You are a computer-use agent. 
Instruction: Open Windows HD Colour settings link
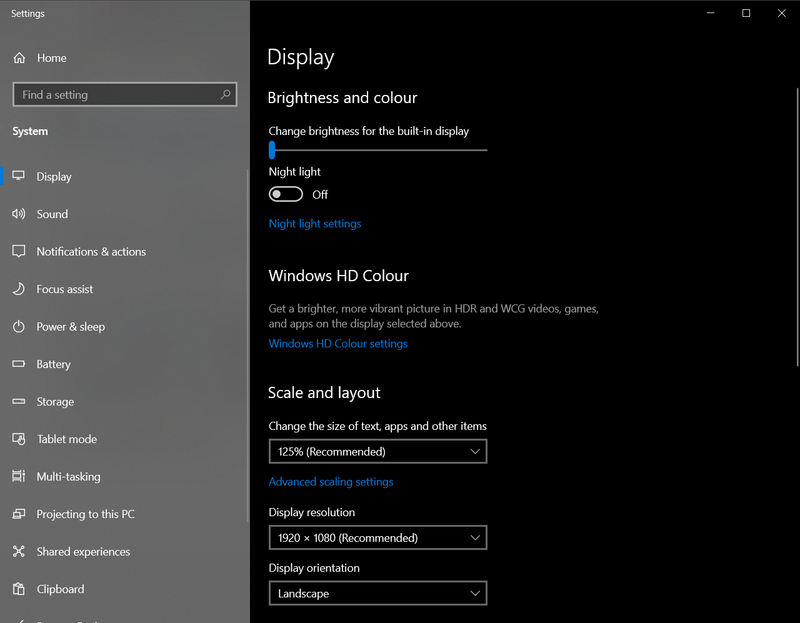coord(338,344)
